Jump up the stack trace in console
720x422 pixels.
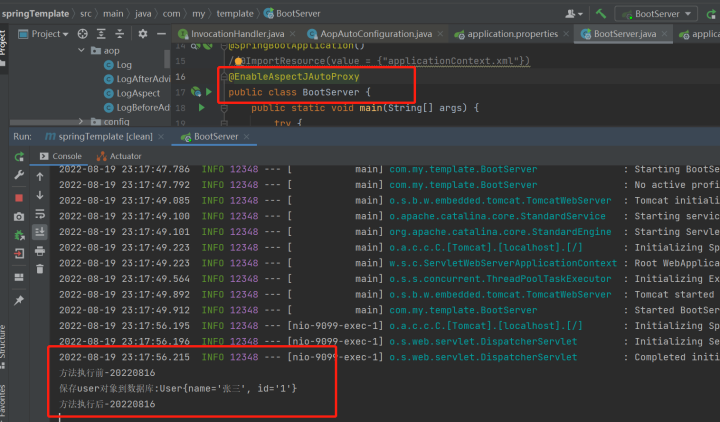(40, 176)
